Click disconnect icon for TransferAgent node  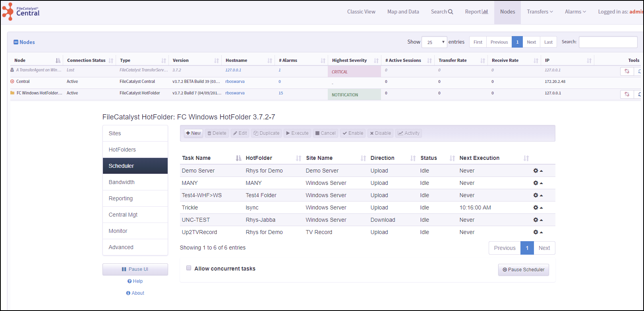[x=627, y=71]
